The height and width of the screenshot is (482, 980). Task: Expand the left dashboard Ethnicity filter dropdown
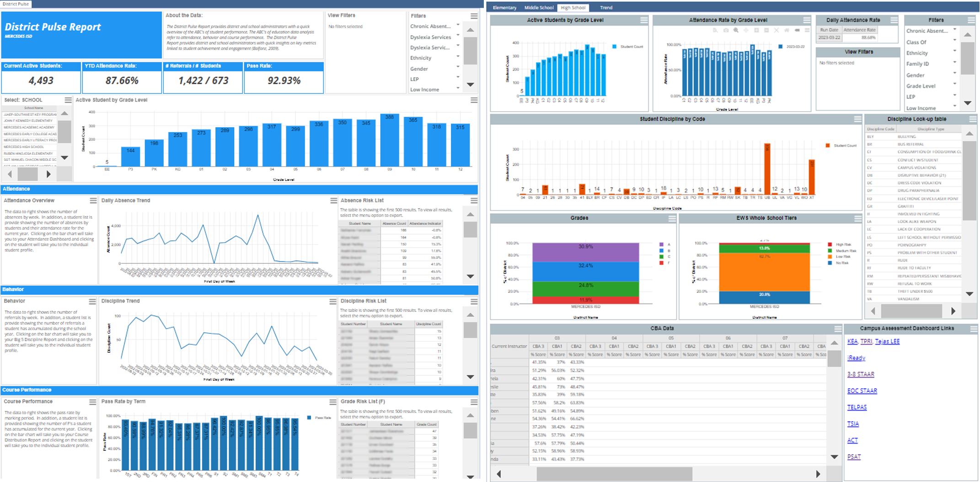(x=458, y=56)
